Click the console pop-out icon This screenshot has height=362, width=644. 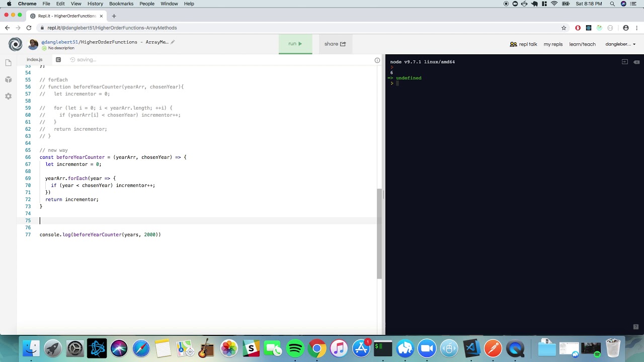pos(625,62)
